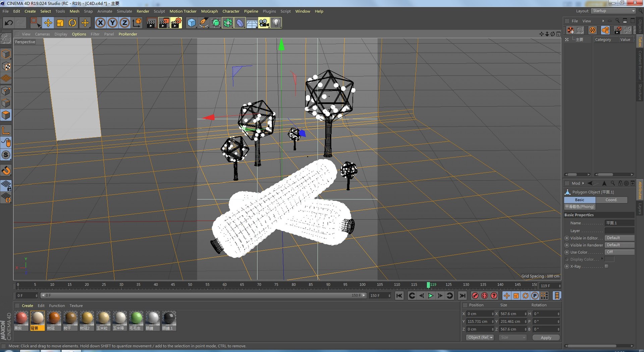Activate the Scale tool in top toolbar

click(x=60, y=23)
